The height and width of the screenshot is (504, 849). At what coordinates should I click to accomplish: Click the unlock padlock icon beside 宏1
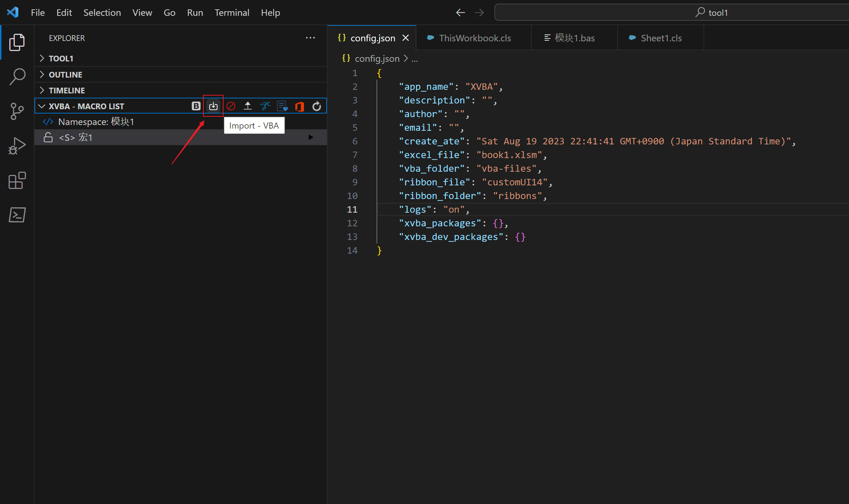[x=48, y=137]
